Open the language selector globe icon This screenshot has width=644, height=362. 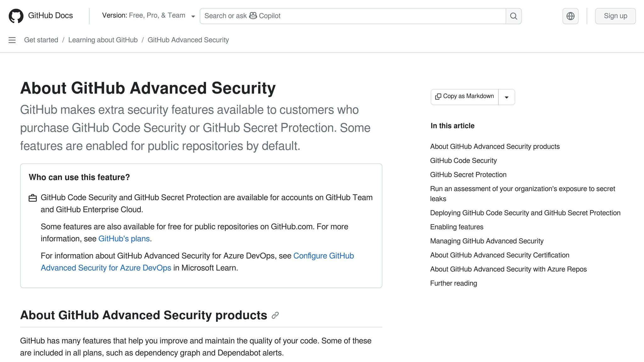570,16
